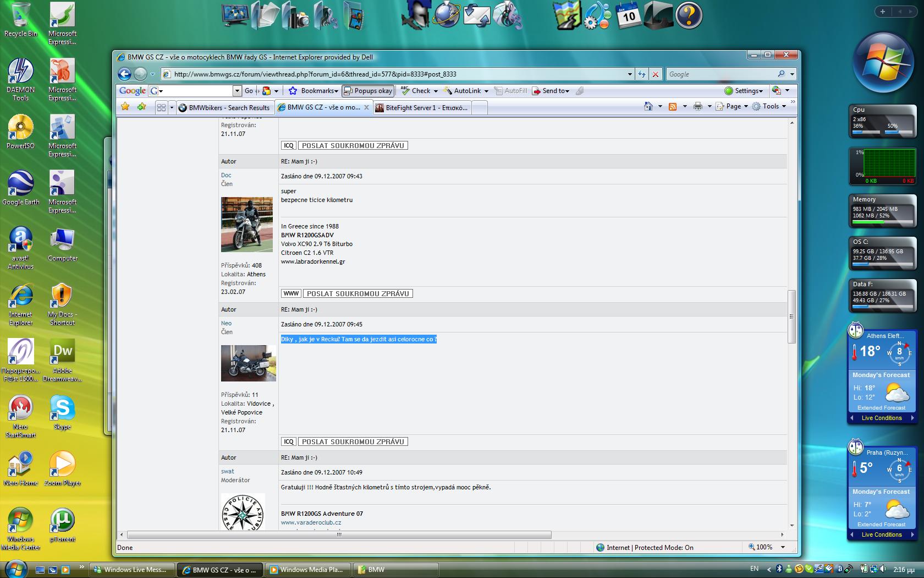
Task: Click the Back navigation button
Action: (125, 74)
